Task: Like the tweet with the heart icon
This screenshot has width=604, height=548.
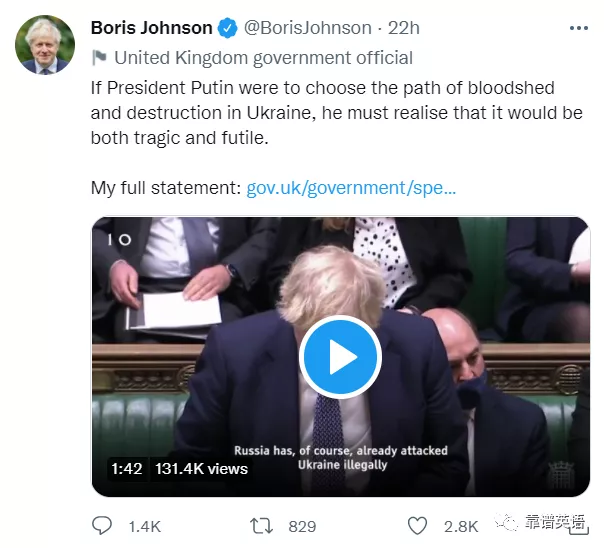Action: [x=420, y=526]
